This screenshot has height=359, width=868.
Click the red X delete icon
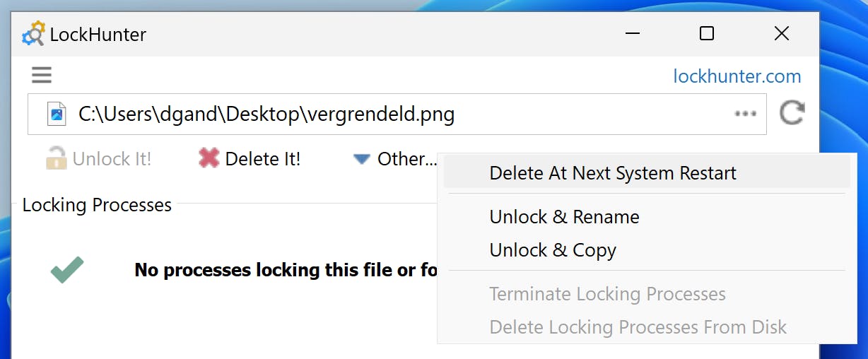pos(209,158)
